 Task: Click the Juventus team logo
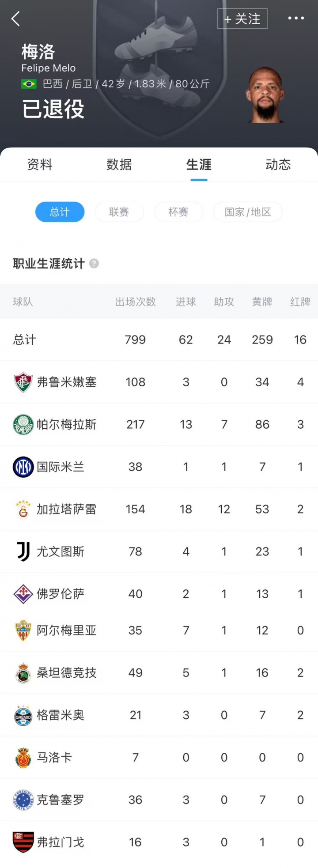tap(23, 551)
